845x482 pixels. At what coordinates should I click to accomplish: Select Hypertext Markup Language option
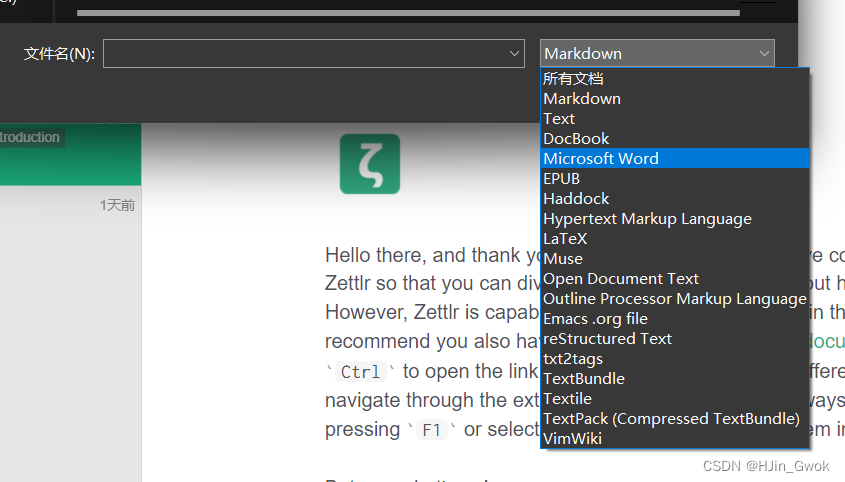(x=675, y=218)
